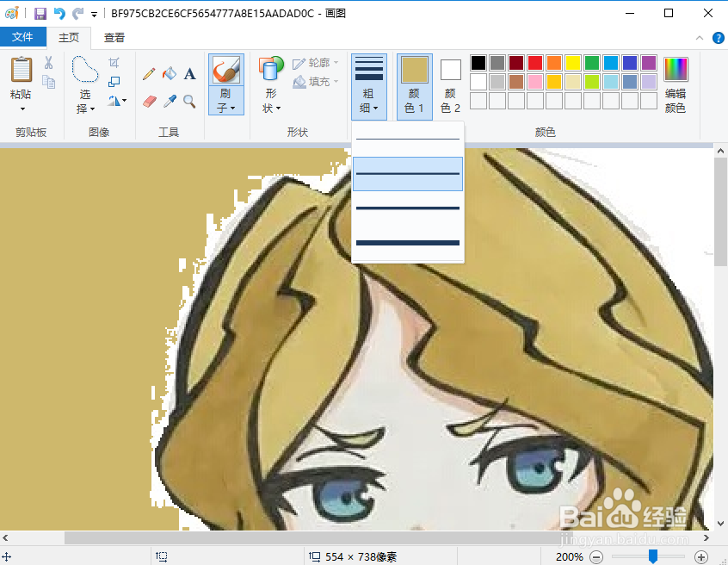The image size is (728, 565).
Task: Click the blue help question mark button
Action: click(719, 37)
